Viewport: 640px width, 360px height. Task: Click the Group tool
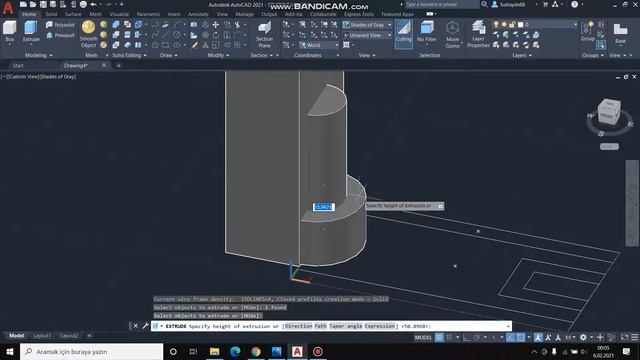tap(587, 32)
